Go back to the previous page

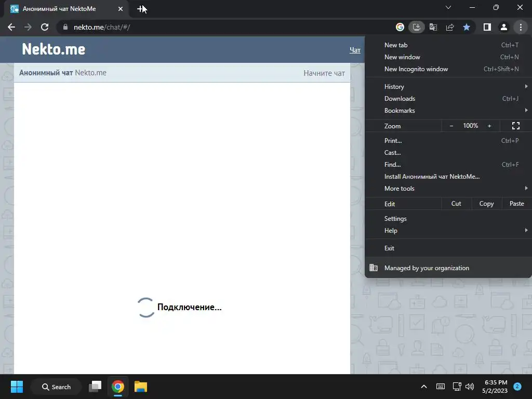[11, 27]
